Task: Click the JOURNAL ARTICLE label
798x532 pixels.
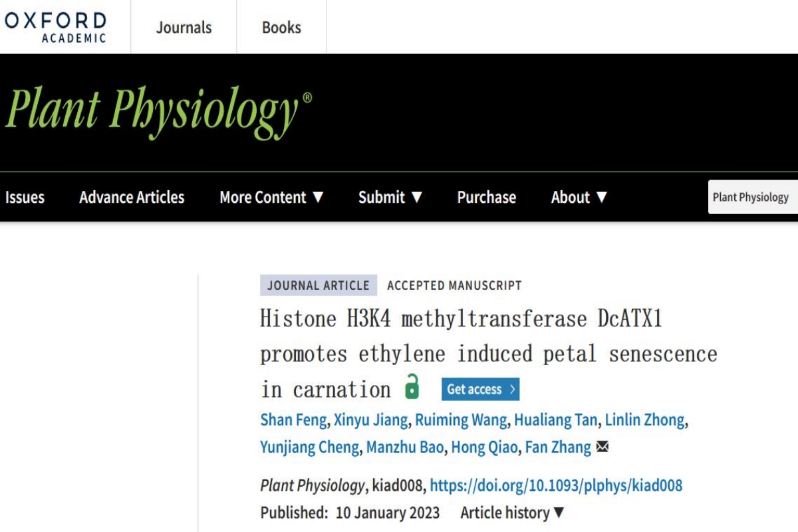Action: 319,285
